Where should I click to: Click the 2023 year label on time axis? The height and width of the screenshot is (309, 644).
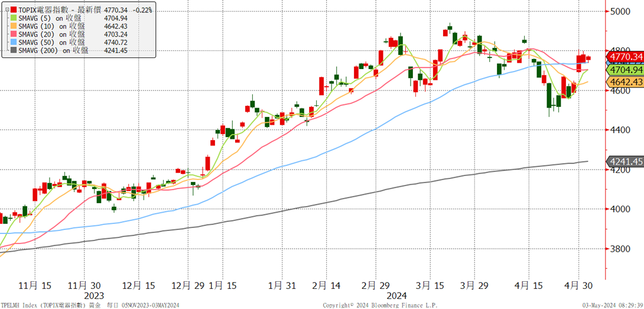(94, 295)
